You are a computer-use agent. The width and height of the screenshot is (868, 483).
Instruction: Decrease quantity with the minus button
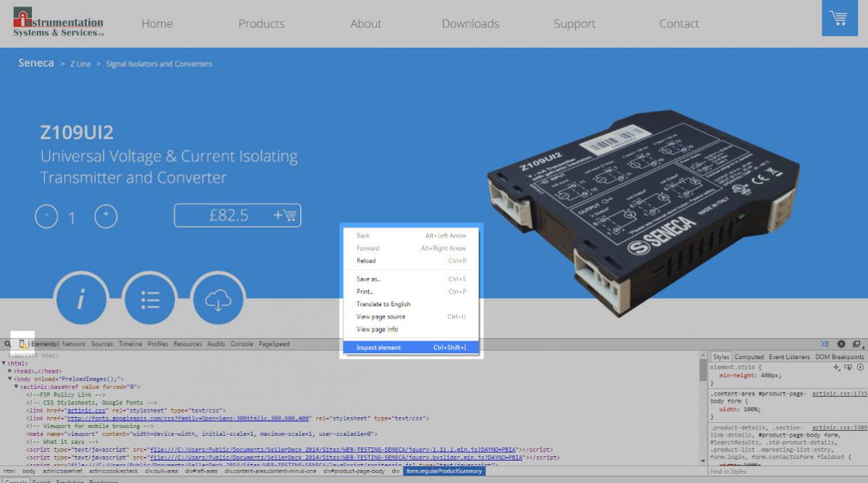click(x=46, y=215)
